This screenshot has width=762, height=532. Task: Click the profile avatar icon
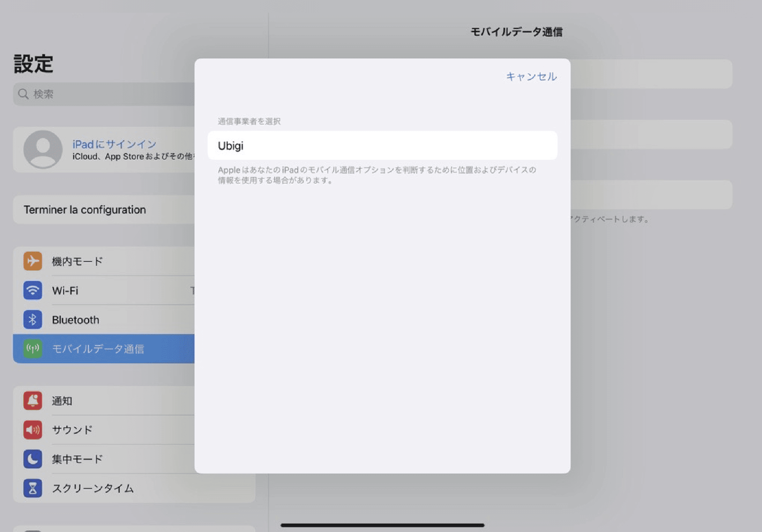point(43,149)
